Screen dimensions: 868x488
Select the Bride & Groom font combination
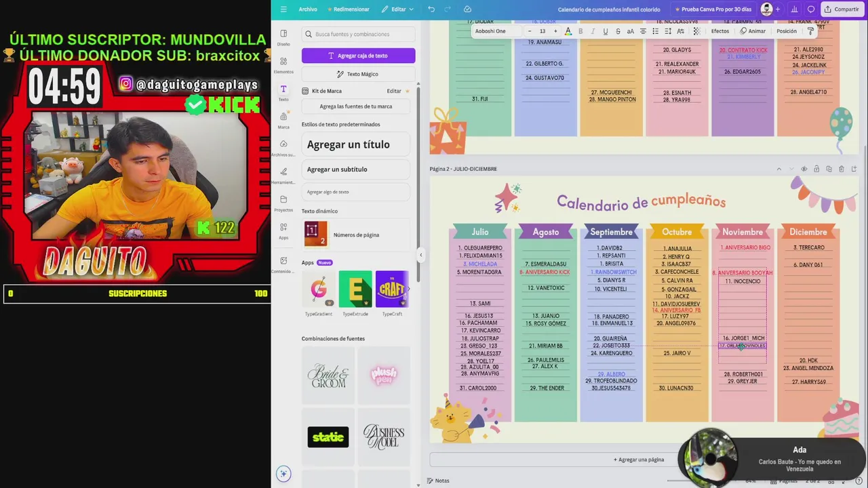coord(328,375)
